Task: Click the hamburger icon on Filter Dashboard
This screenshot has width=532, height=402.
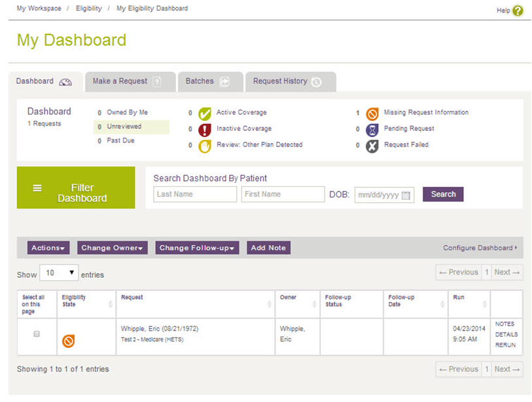Action: point(37,188)
